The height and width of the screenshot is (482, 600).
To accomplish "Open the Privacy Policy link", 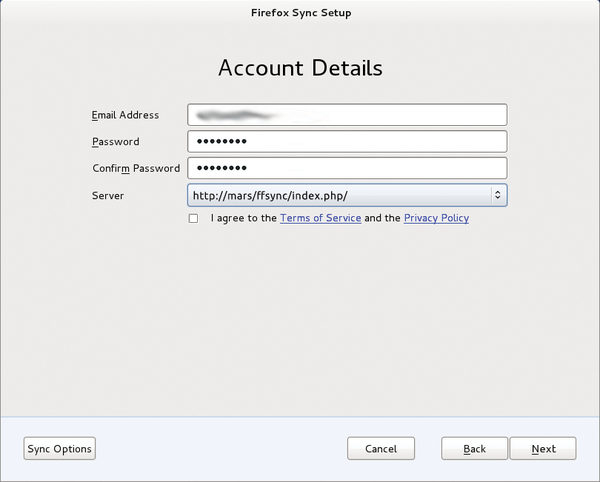I will tap(437, 218).
